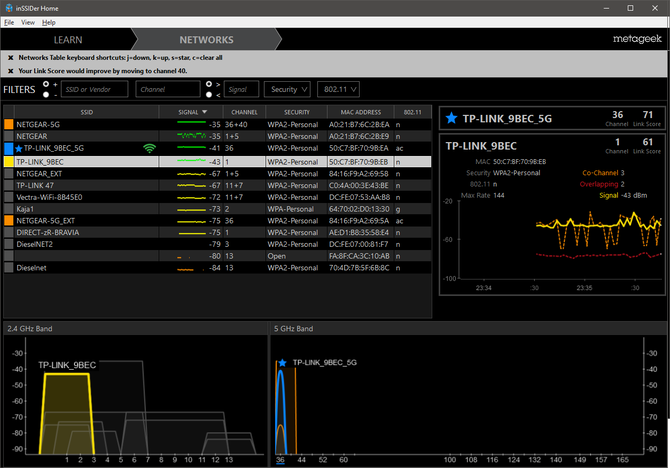Click the gray swatch next to TP-LINK 47
Viewport: 670px width, 468px height.
[x=9, y=185]
